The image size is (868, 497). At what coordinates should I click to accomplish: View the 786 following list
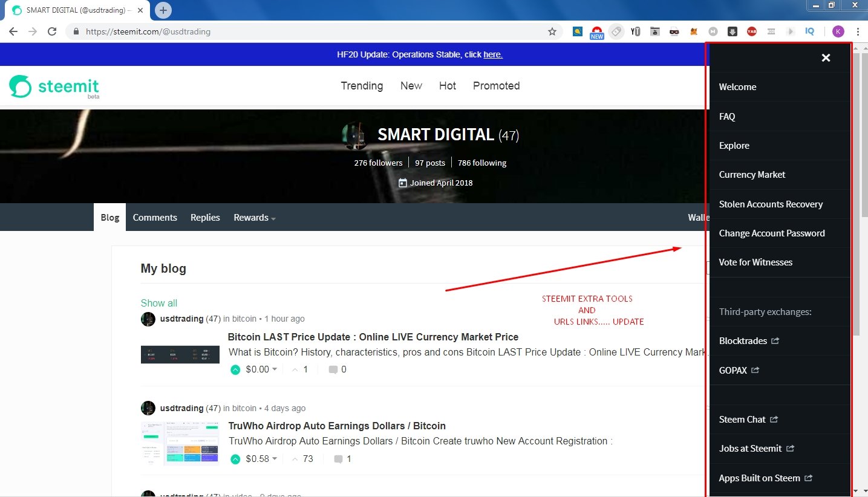[x=482, y=163]
